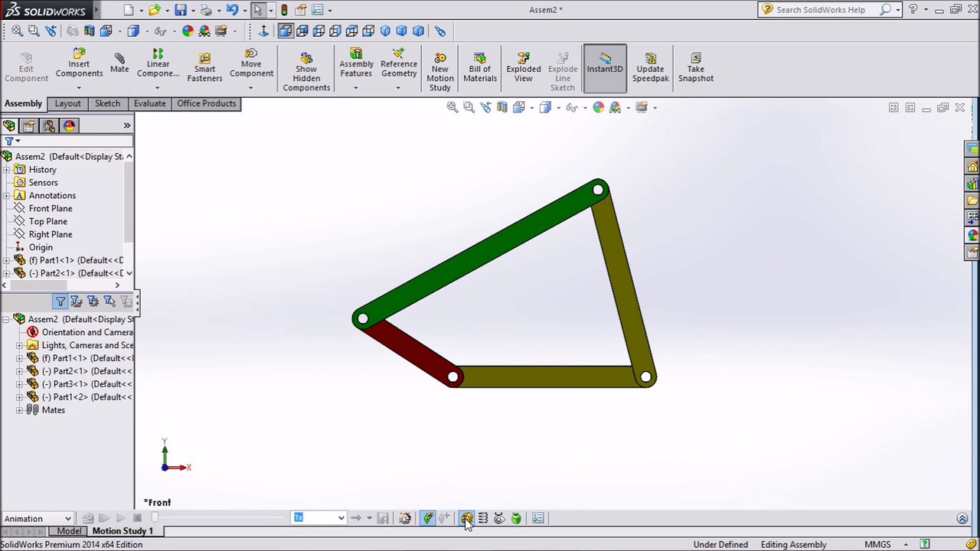Toggle Filter Selected motion tree filter
This screenshot has width=980, height=551.
point(109,302)
